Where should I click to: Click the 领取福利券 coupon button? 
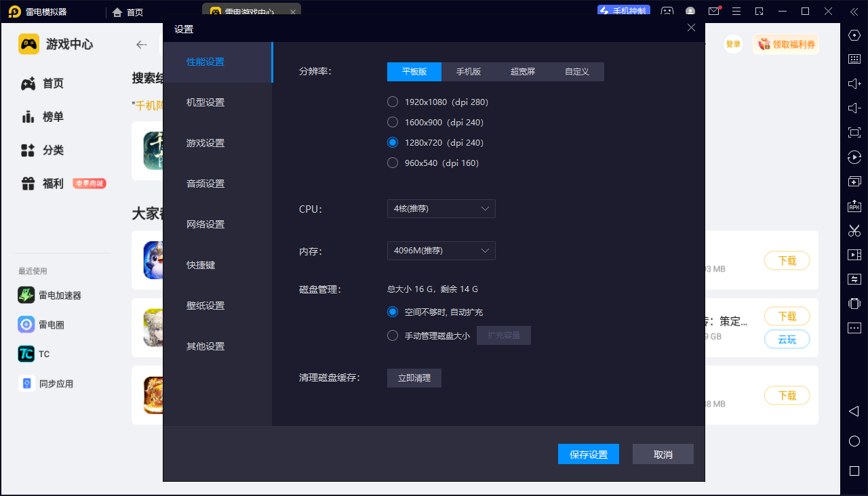tap(786, 44)
